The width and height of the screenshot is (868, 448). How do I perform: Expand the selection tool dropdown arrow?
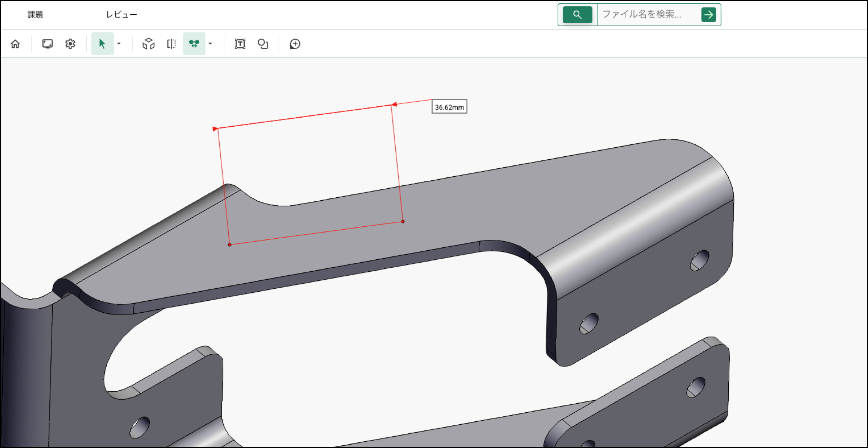tap(119, 44)
